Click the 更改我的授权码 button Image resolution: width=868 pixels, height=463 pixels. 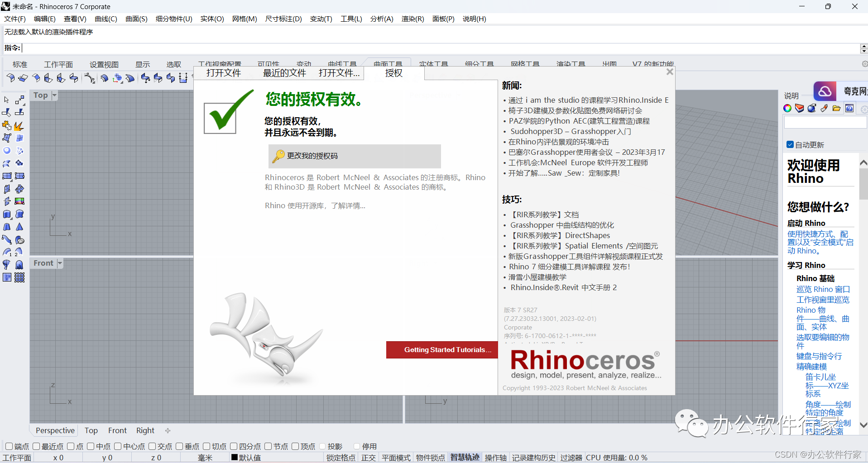click(x=355, y=156)
